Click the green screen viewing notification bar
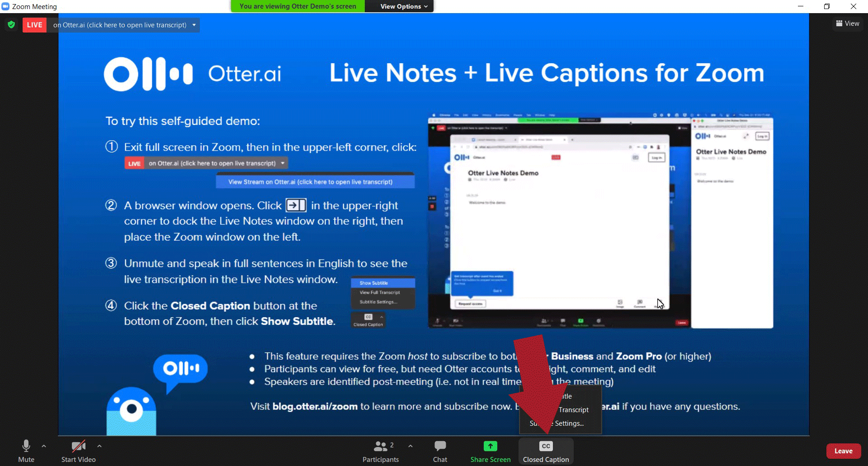The image size is (868, 466). [x=298, y=6]
